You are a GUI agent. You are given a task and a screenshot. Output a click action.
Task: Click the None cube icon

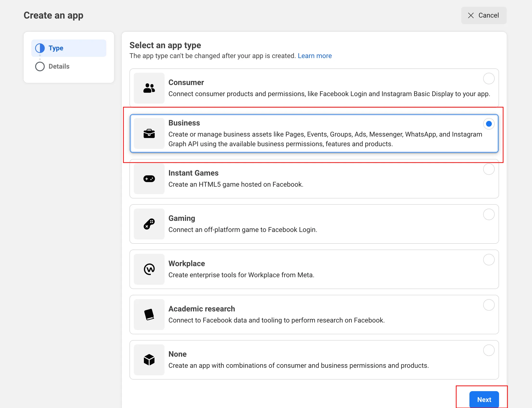click(149, 360)
